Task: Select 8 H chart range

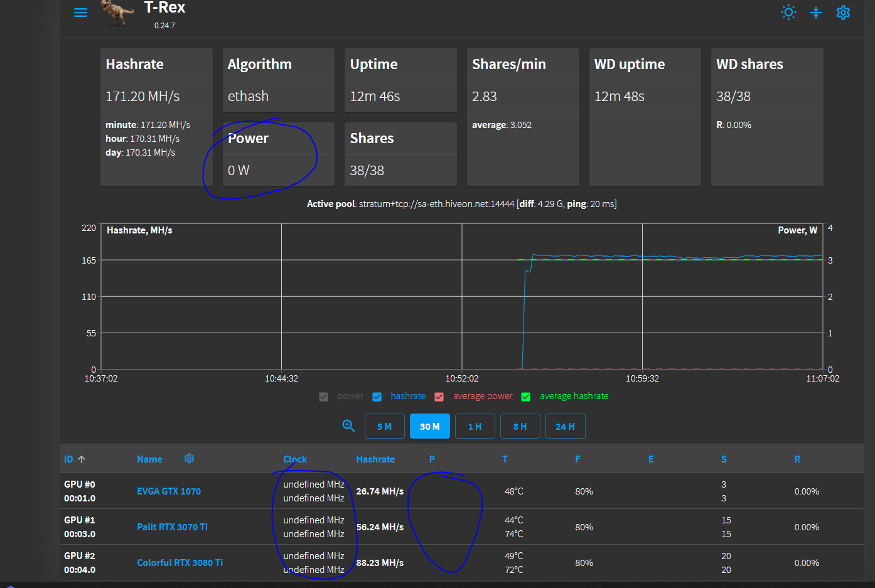Action: (520, 426)
